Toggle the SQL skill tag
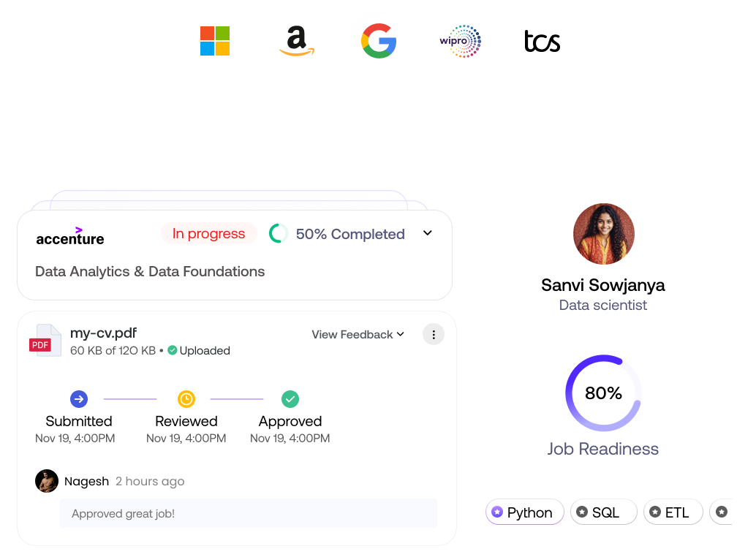Viewport: 756px width, 557px height. (603, 512)
